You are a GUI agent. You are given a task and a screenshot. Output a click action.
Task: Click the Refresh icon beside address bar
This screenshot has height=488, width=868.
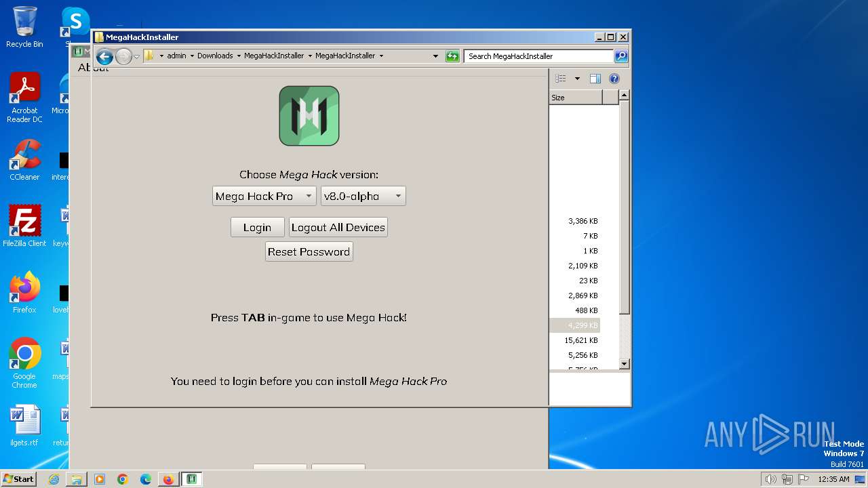452,56
